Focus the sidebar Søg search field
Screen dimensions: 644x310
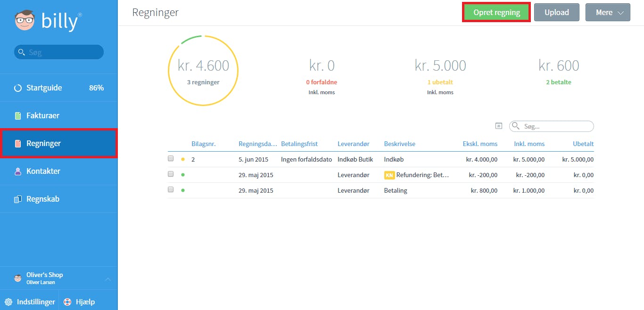[x=59, y=52]
